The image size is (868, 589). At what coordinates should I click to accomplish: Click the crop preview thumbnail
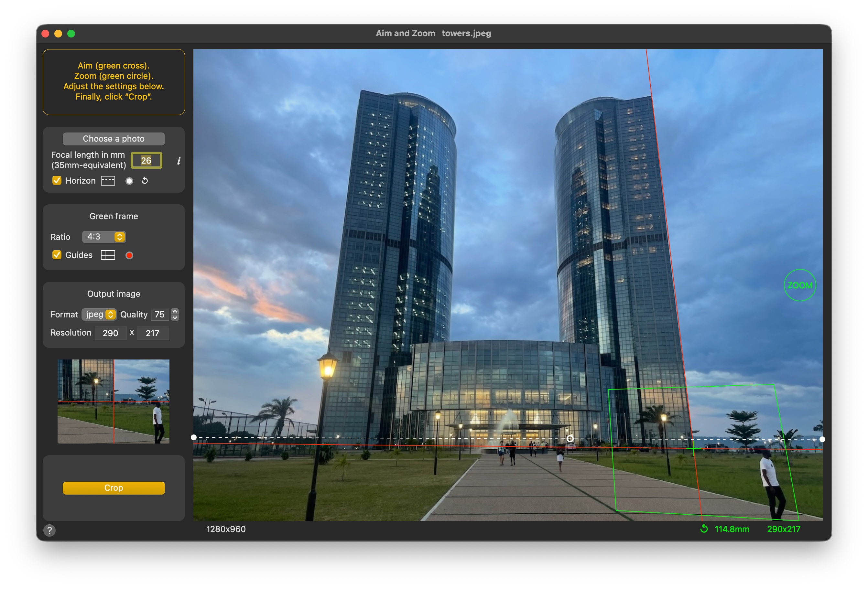pyautogui.click(x=114, y=401)
